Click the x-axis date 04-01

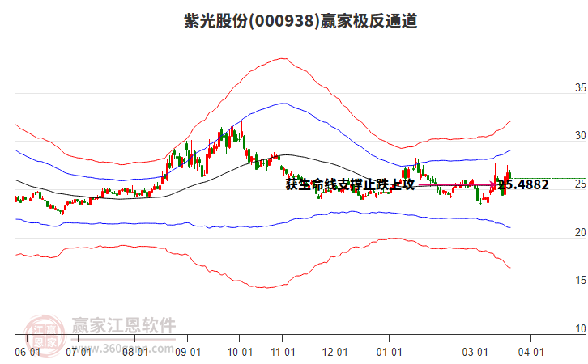click(531, 352)
